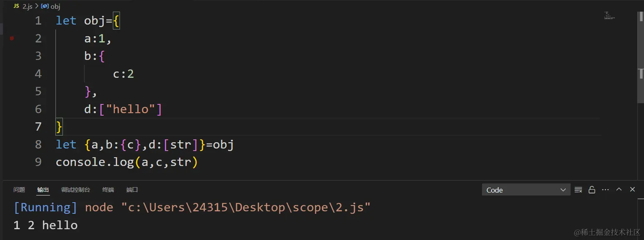The image size is (644, 240).
Task: Open the panel's more actions ellipsis
Action: pyautogui.click(x=605, y=190)
